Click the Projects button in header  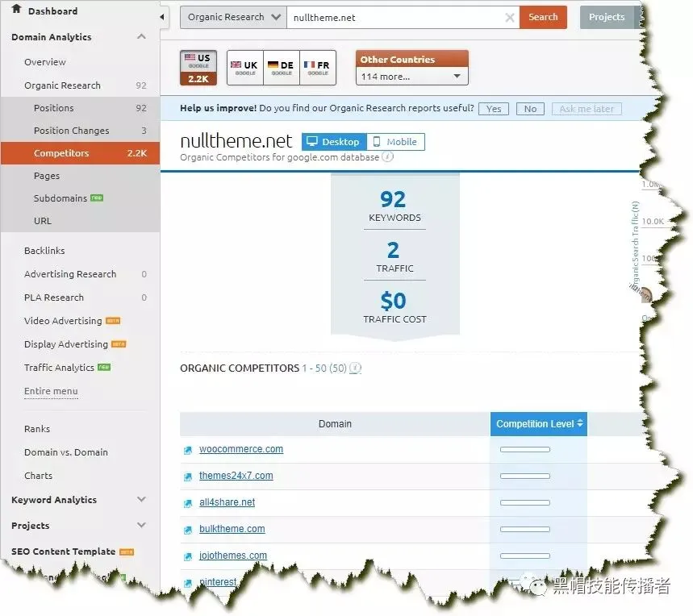607,17
